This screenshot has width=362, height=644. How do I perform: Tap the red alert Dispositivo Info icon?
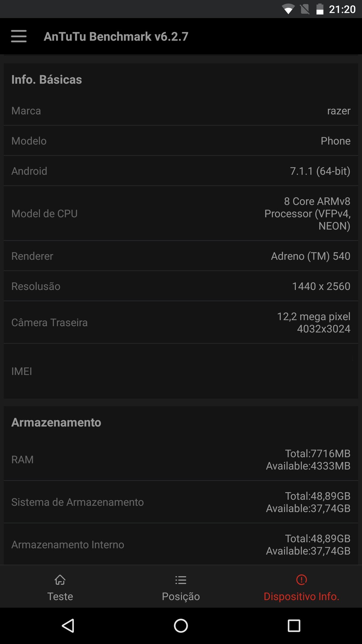pos(301,580)
